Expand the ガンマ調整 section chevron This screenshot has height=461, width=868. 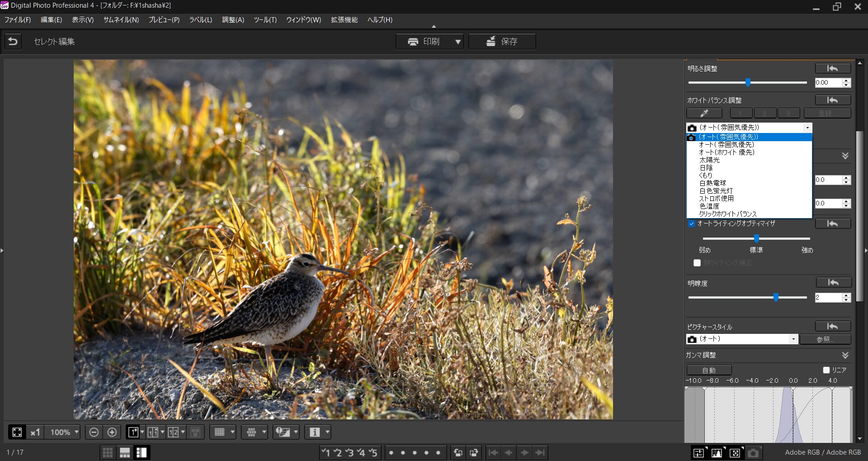click(x=845, y=355)
